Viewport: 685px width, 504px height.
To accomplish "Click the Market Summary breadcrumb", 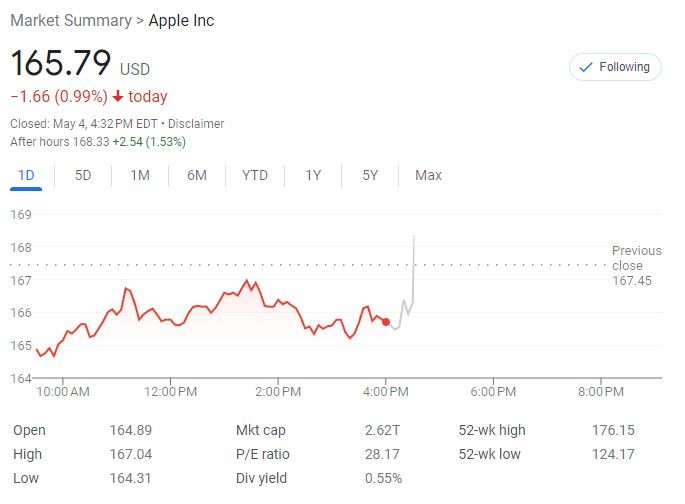I will click(70, 21).
